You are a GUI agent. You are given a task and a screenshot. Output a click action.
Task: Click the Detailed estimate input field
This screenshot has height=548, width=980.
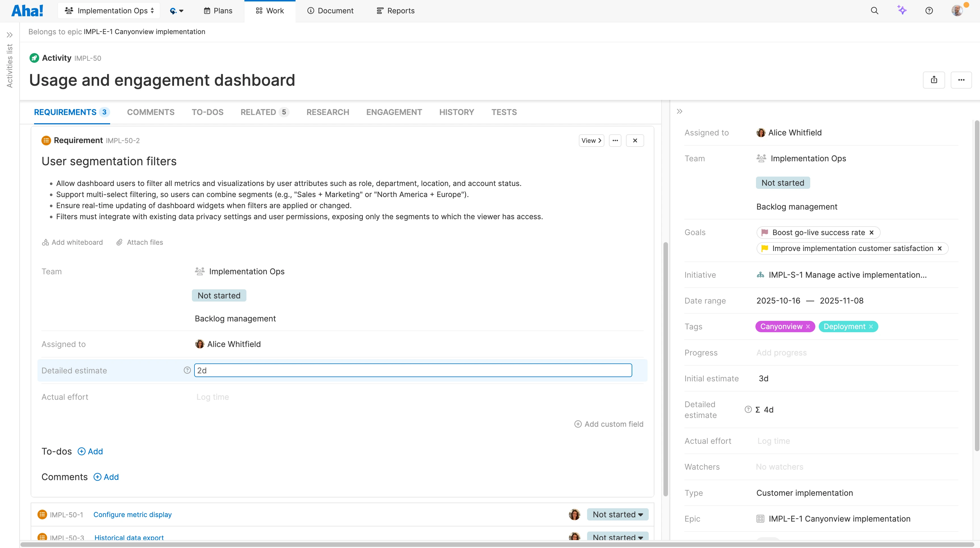[413, 370]
